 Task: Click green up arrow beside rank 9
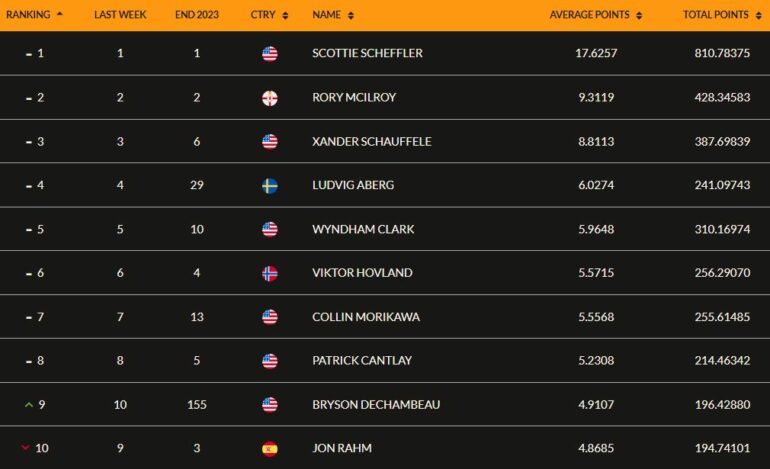[28, 405]
